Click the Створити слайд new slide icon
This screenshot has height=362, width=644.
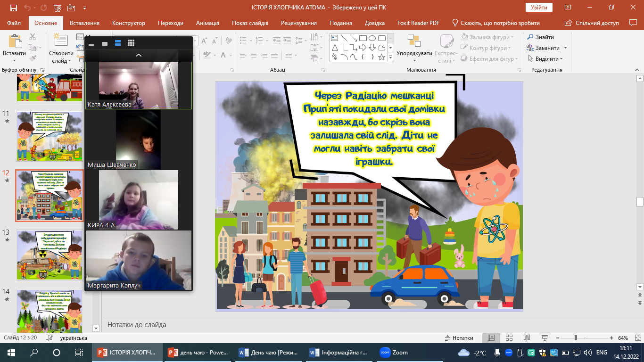(x=61, y=40)
